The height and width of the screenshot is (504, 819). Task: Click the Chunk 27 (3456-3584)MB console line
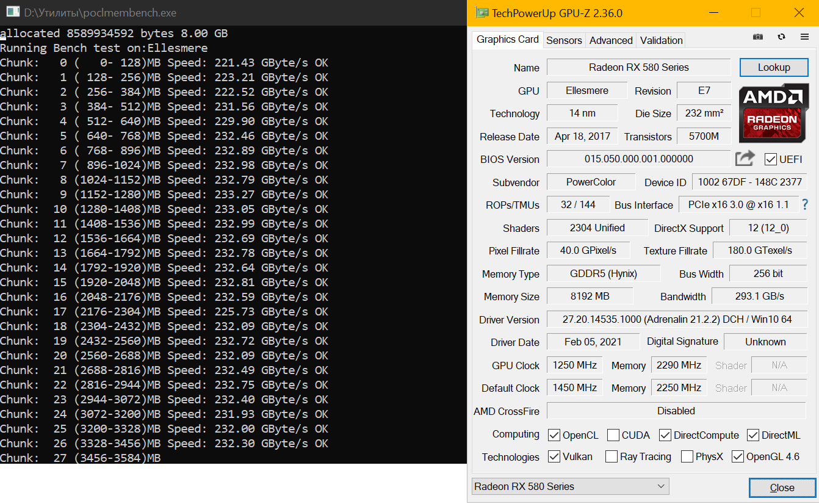pos(81,458)
